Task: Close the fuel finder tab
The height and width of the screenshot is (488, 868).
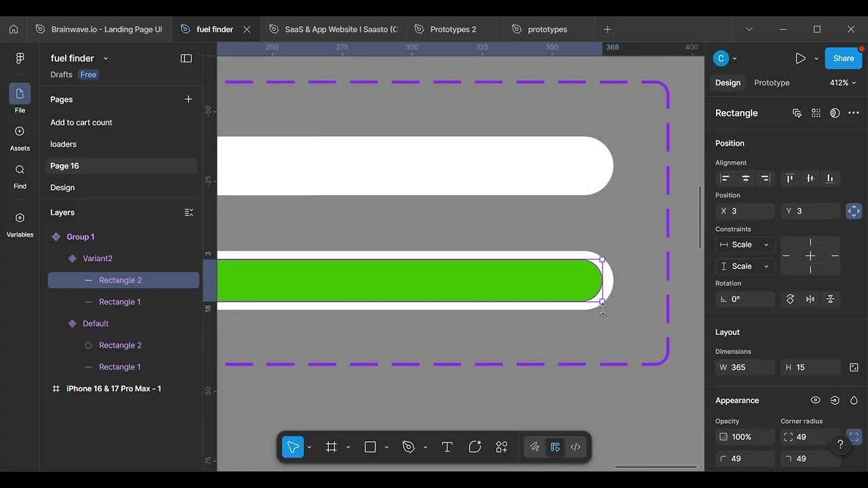Action: point(247,29)
